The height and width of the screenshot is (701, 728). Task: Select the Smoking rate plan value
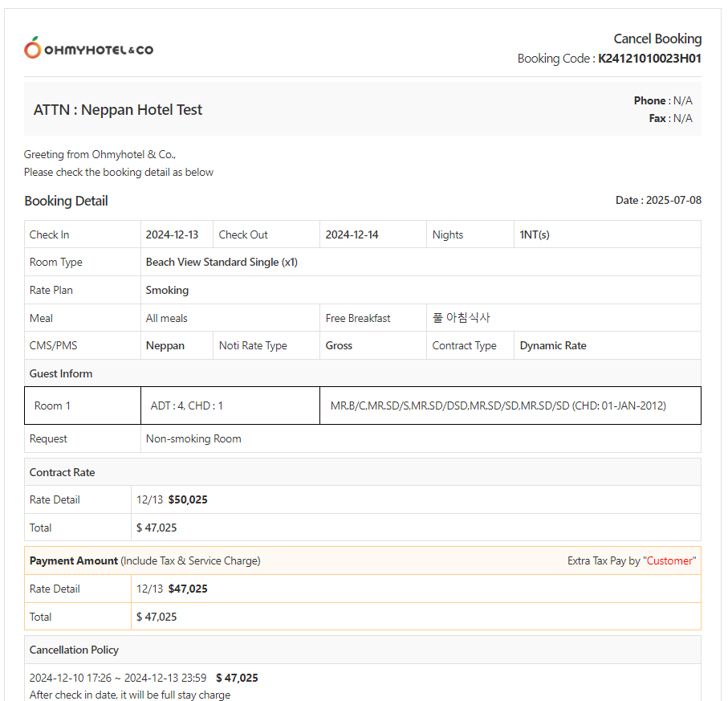(x=167, y=290)
